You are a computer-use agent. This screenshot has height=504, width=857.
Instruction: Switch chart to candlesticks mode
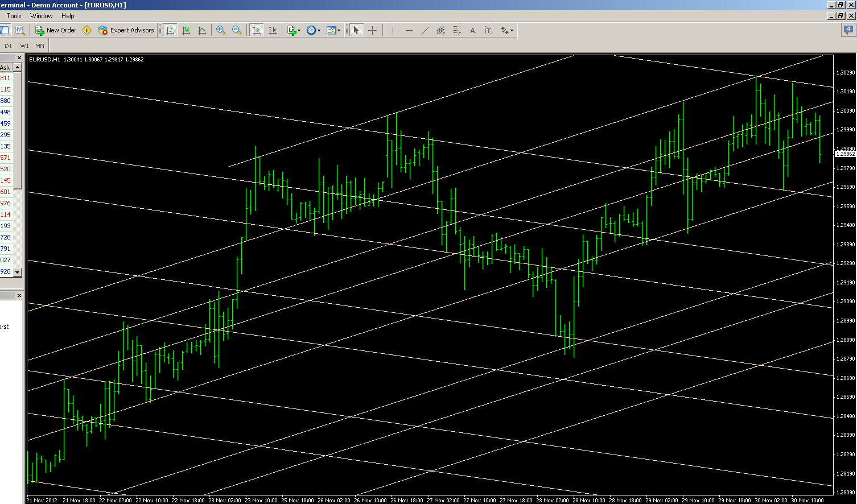[186, 30]
